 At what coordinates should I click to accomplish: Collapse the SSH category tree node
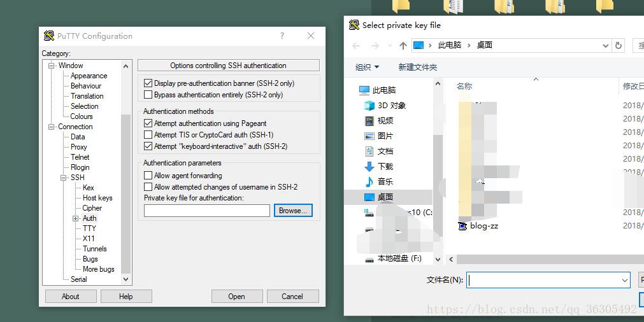[64, 178]
